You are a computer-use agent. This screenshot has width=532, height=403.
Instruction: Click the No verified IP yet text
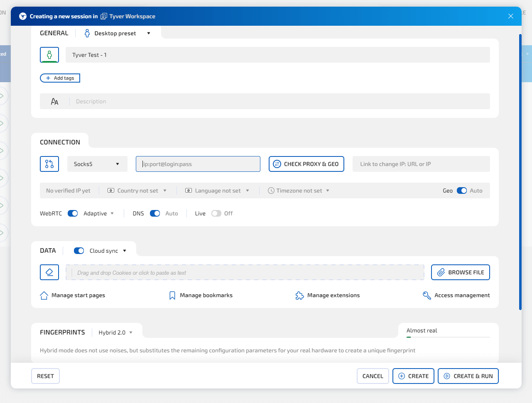(68, 191)
